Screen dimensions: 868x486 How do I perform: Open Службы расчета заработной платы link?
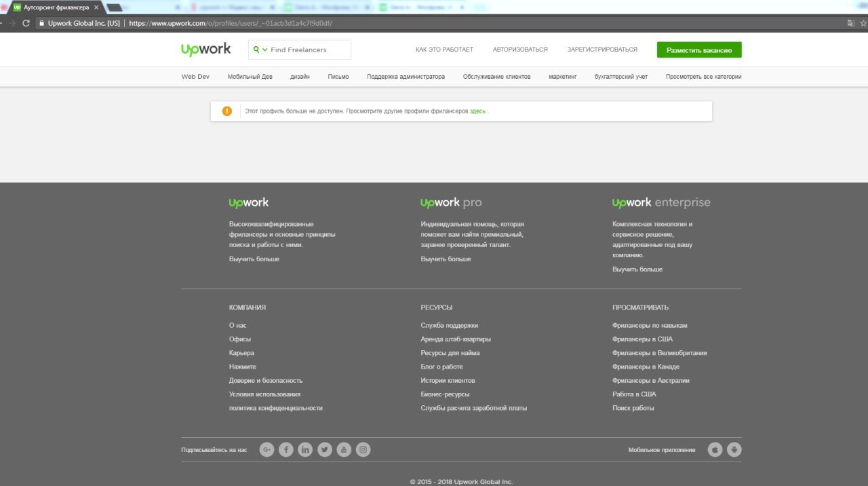tap(473, 408)
